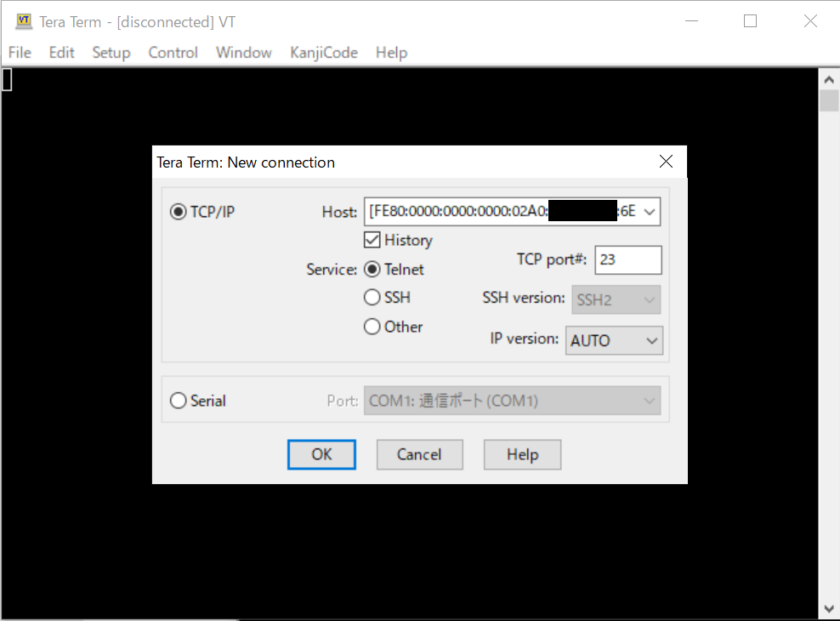This screenshot has height=621, width=840.
Task: Click the Tera Term VT title bar icon
Action: coord(24,21)
